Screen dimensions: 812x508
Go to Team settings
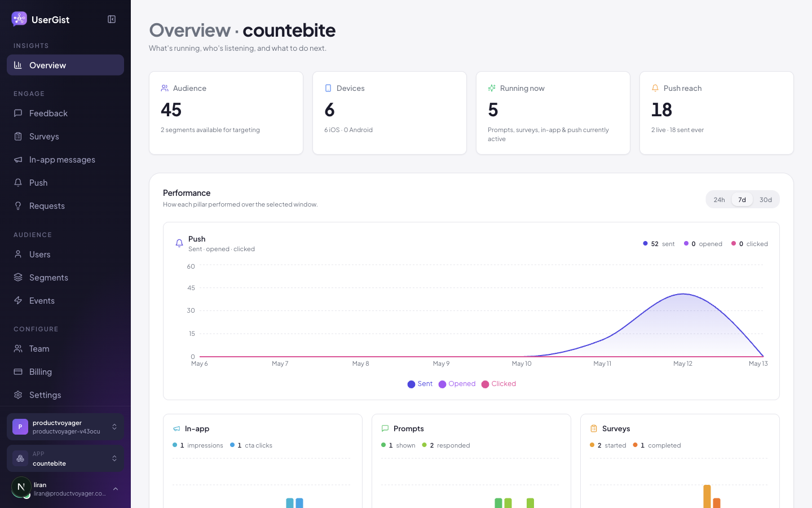(65, 348)
